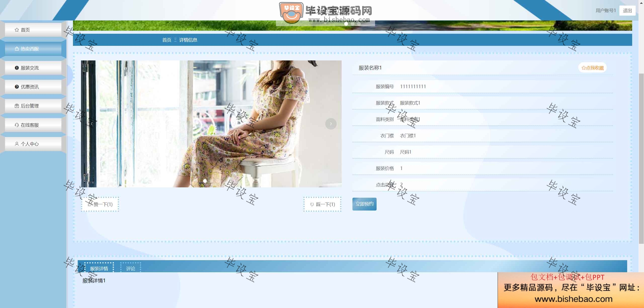Click the bag icon beside 热卖西服
Screen dimensions: 644x308
(17, 49)
